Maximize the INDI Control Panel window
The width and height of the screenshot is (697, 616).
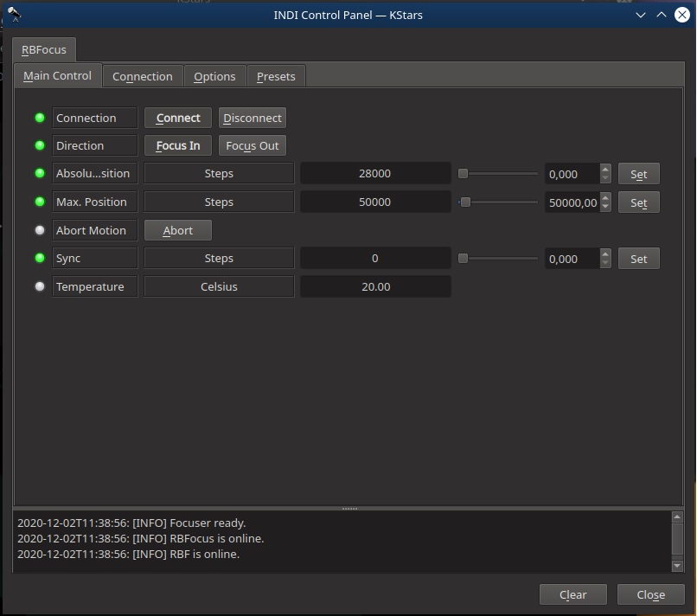[662, 15]
